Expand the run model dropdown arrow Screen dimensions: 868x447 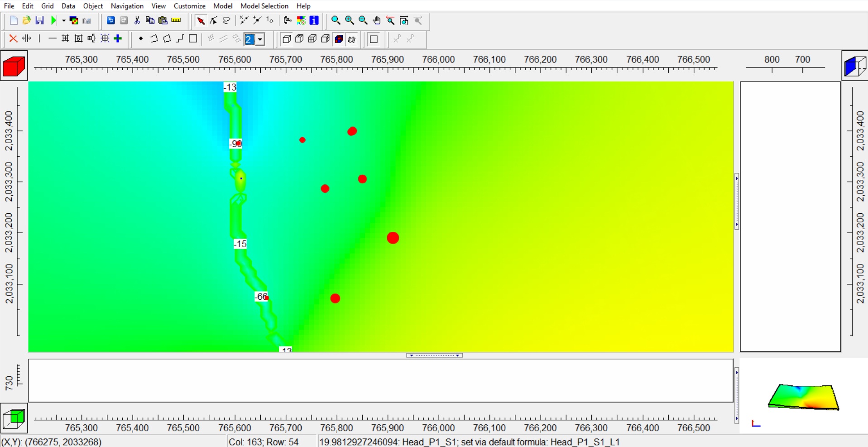tap(63, 21)
